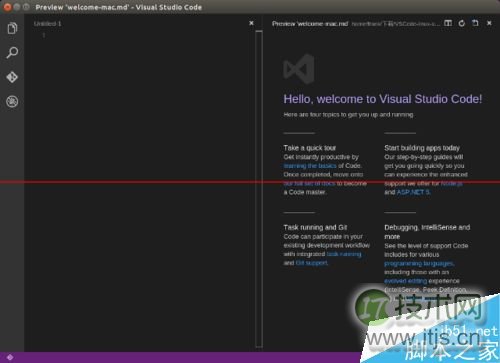Open the 'Git support' link
The width and height of the screenshot is (500, 363).
tap(312, 263)
